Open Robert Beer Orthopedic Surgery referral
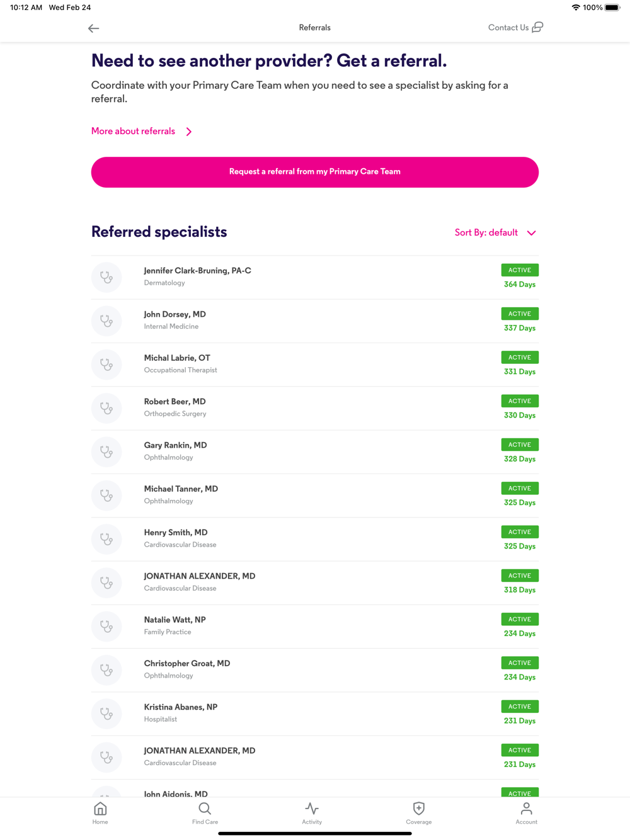Image resolution: width=630 pixels, height=840 pixels. click(x=175, y=407)
